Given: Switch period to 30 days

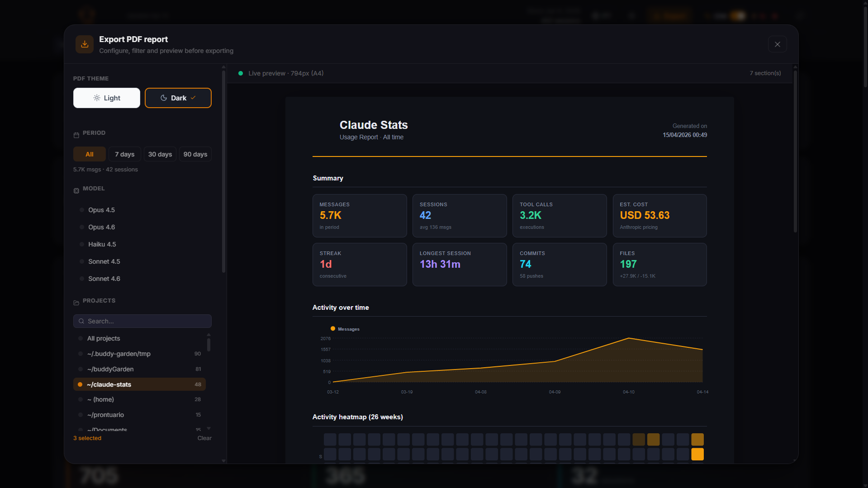Looking at the screenshot, I should click(160, 154).
